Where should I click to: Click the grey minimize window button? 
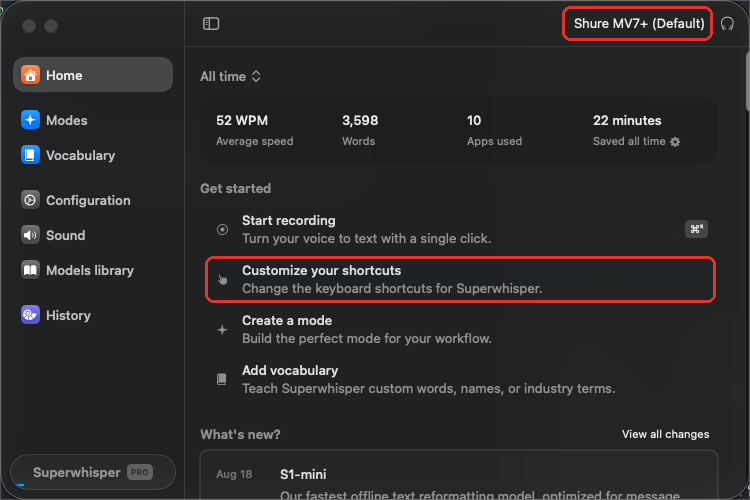point(51,26)
